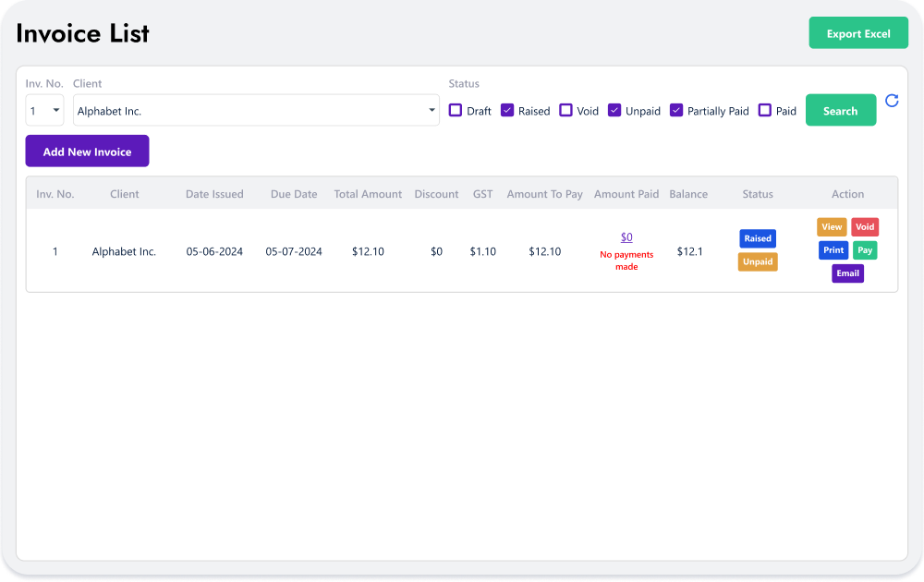924x582 pixels.
Task: Enable the Paid status filter
Action: pos(764,110)
